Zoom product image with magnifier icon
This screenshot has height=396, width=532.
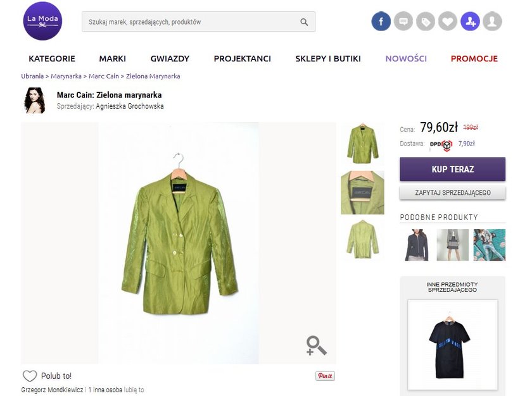click(316, 345)
